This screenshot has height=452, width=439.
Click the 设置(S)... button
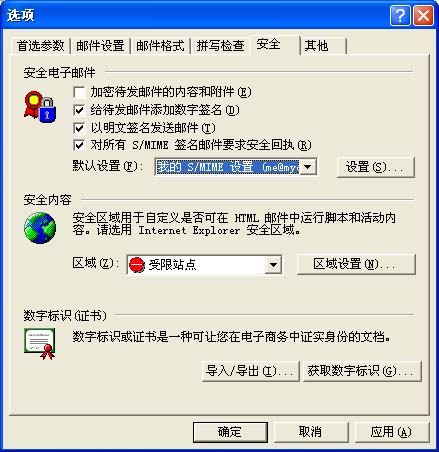pos(376,167)
